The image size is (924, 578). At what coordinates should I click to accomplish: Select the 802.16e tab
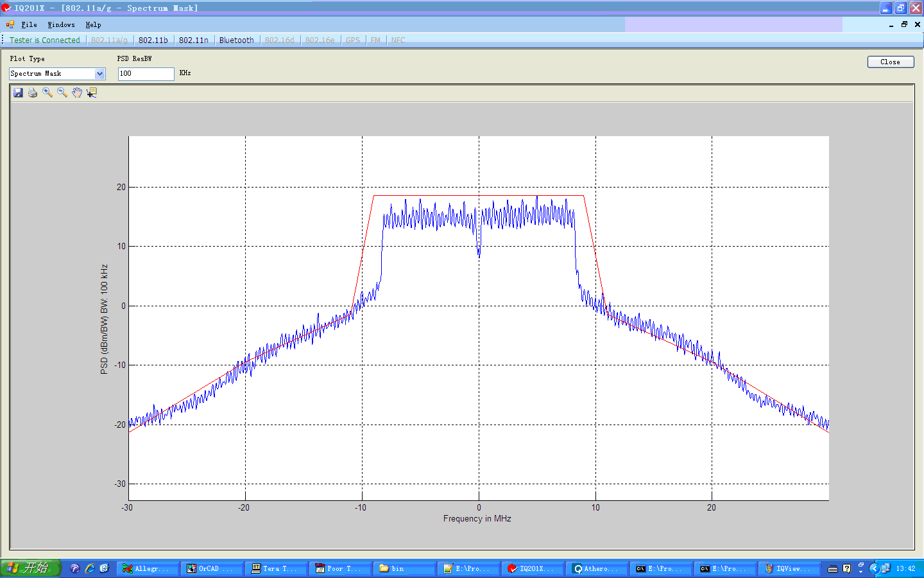(x=320, y=40)
